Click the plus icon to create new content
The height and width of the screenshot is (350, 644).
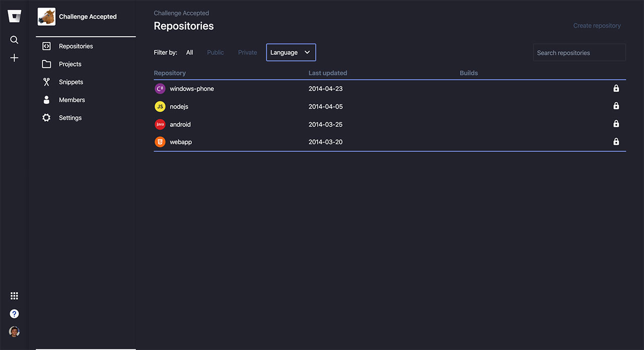14,57
